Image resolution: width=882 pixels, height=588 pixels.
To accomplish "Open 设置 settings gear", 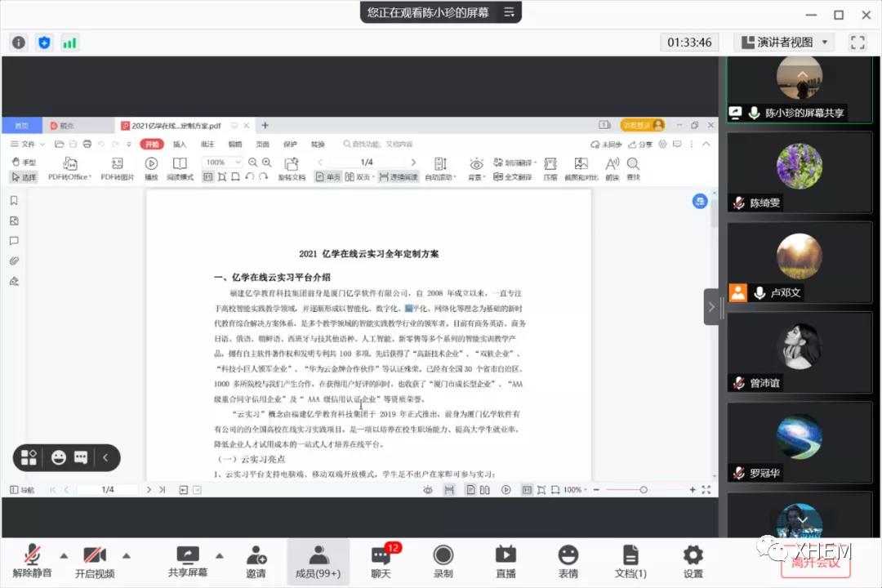I will [x=693, y=557].
